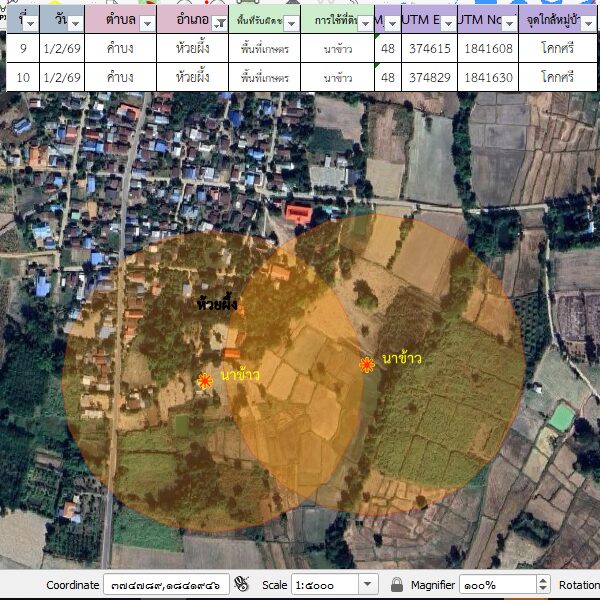
Task: Toggle the extents and mouse position display icon
Action: coord(240,584)
